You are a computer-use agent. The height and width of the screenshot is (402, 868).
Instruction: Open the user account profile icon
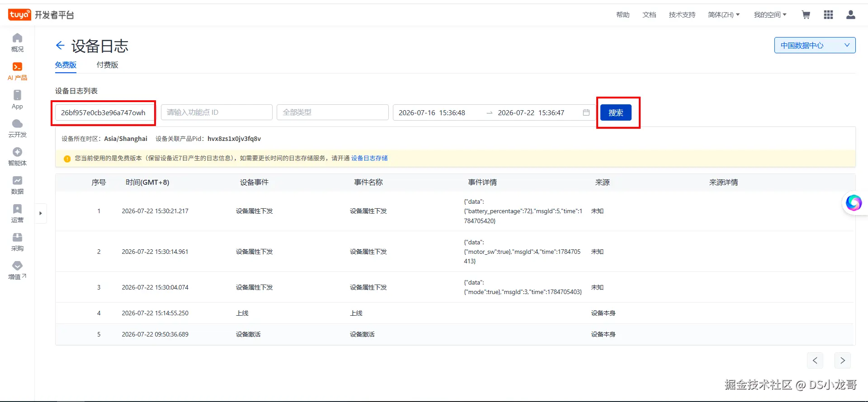click(x=850, y=15)
